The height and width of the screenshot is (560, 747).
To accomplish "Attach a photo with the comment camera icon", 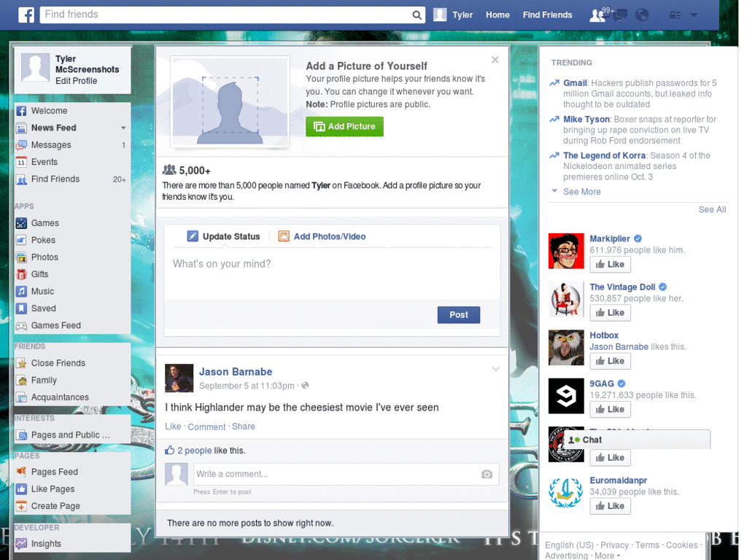I will [487, 474].
